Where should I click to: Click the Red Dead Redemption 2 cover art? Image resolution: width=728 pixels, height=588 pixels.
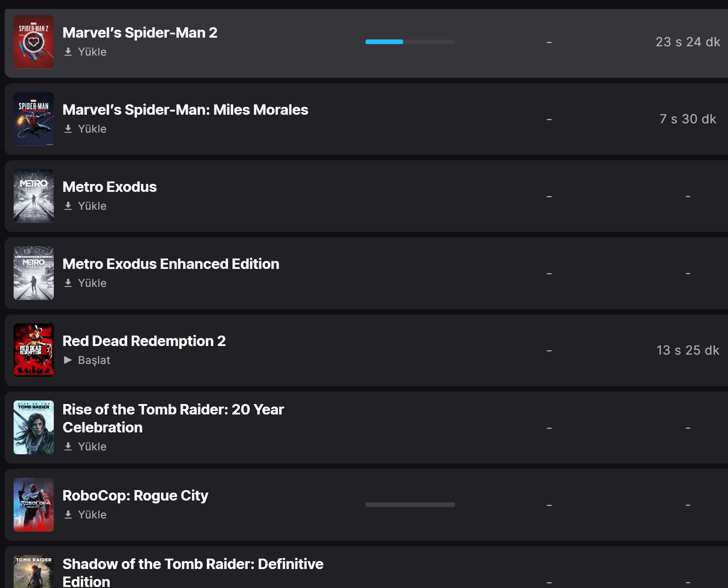(34, 350)
